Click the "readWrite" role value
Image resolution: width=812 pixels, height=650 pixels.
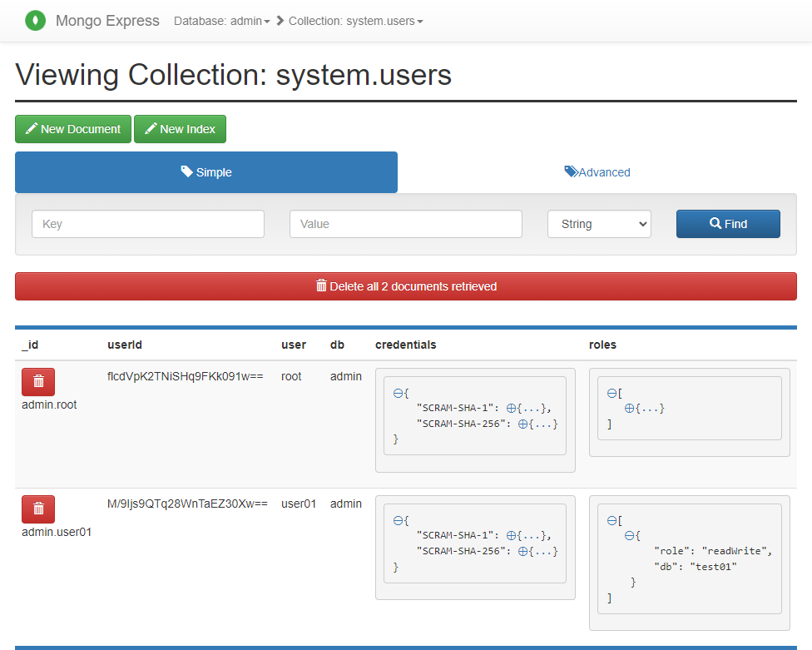pos(735,551)
